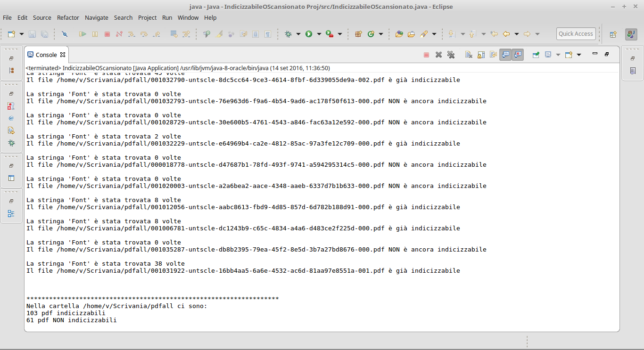Viewport: 644px width, 350px height.
Task: Click the Open Perspective icon
Action: click(x=613, y=34)
